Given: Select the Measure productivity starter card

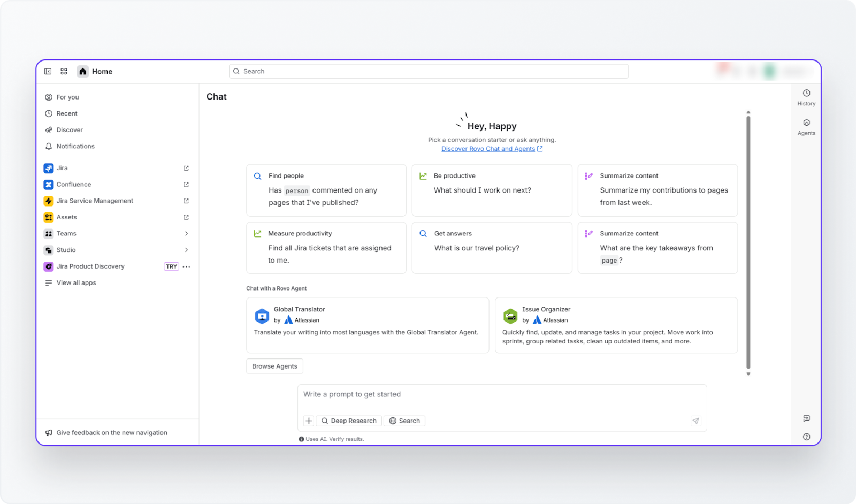Looking at the screenshot, I should (x=326, y=248).
